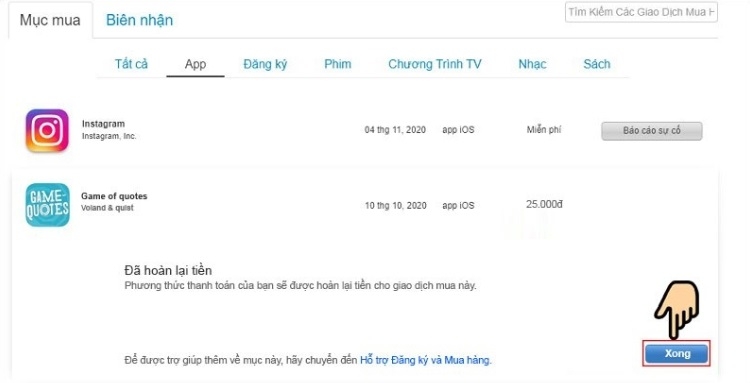This screenshot has height=383, width=750.
Task: Click the Miễn phí price on Instagram
Action: [x=544, y=130]
